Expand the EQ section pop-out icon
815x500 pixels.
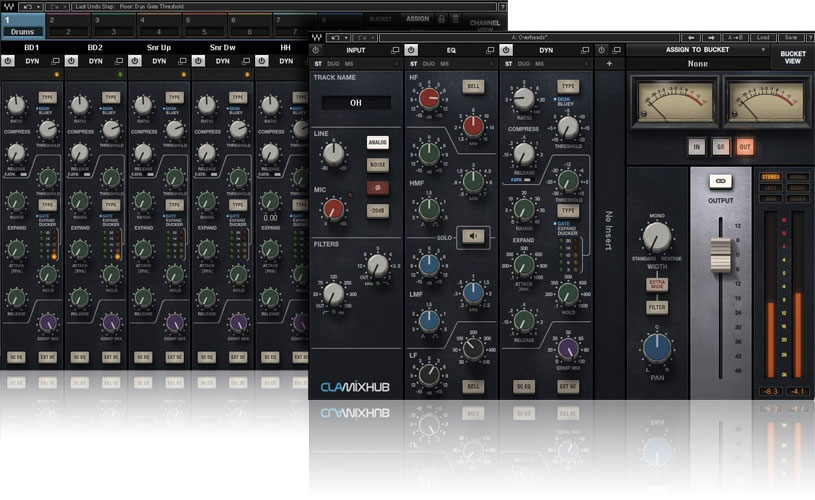point(488,49)
